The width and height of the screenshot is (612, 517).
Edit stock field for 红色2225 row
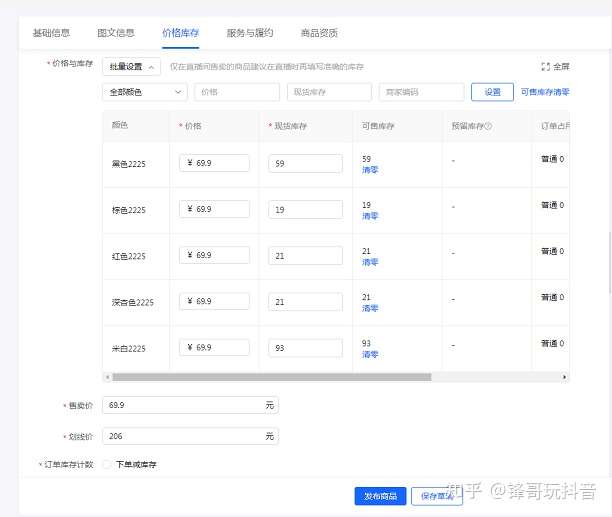coord(305,256)
